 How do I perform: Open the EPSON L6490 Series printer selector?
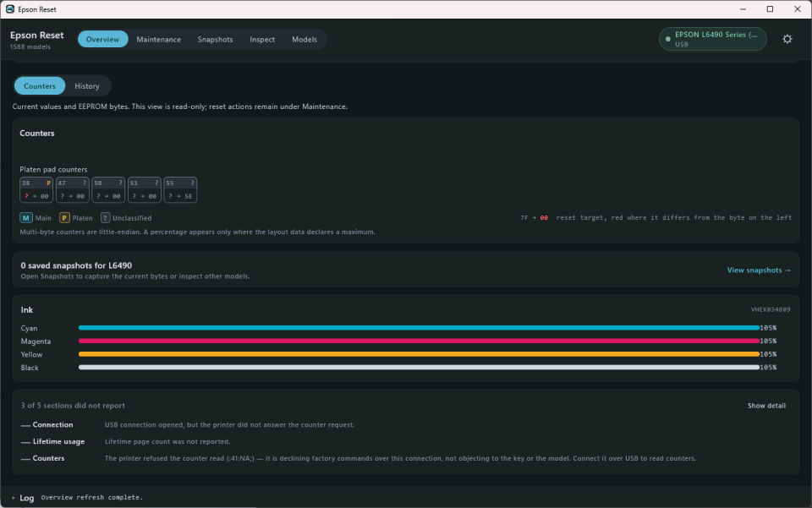click(712, 40)
